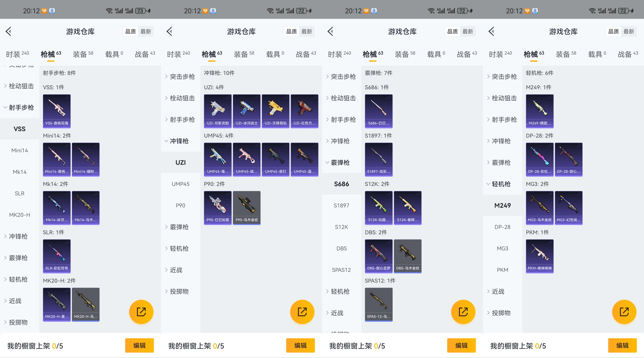The width and height of the screenshot is (644, 358).
Task: Select the S12K-玩趣 skin icon
Action: pyautogui.click(x=379, y=208)
